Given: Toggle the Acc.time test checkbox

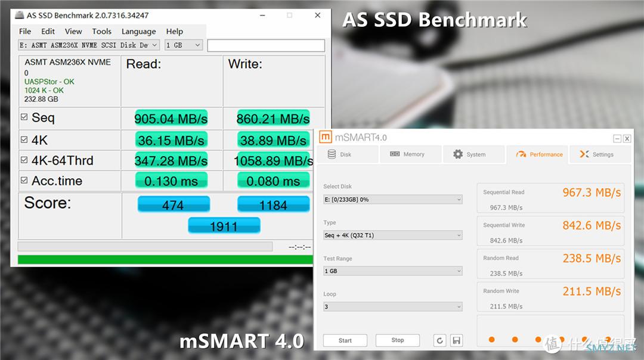Looking at the screenshot, I should tap(24, 180).
